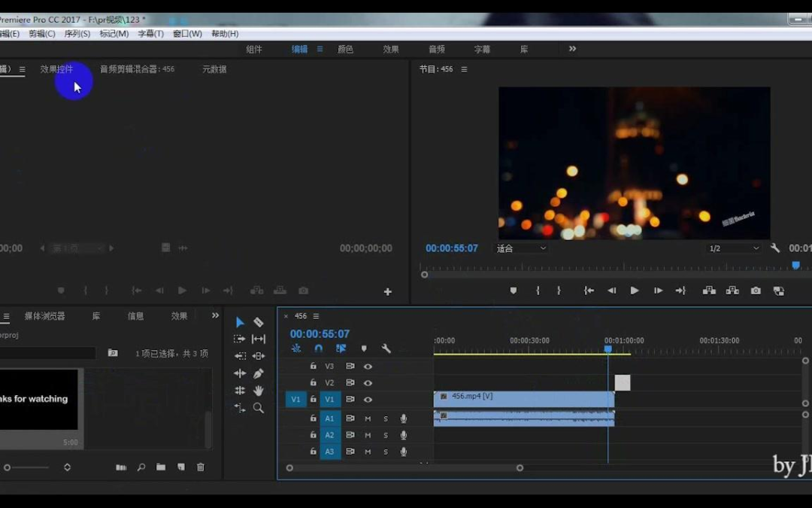Switch to the 颜色 workspace
The width and height of the screenshot is (812, 508).
345,49
